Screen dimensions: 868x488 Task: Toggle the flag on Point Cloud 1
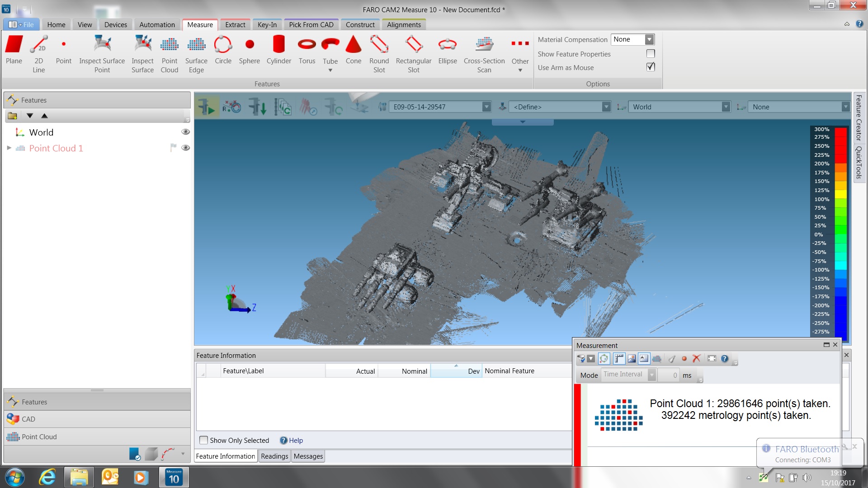[x=173, y=148]
